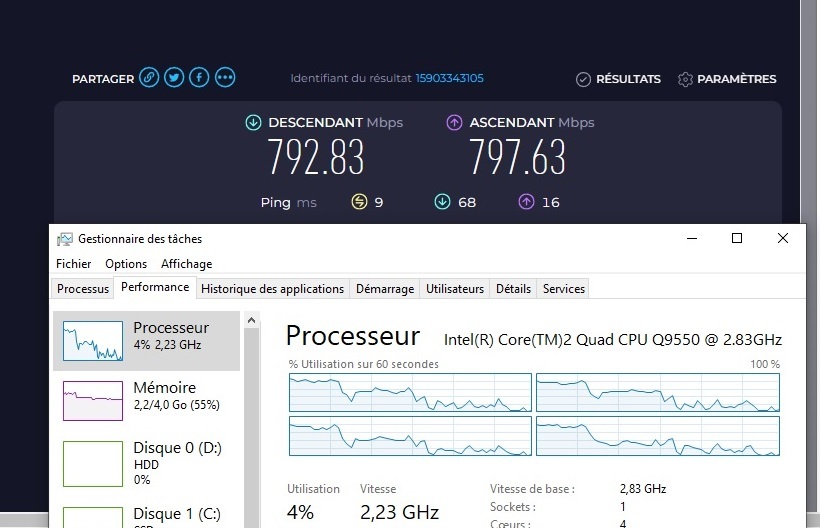Screen dimensions: 820x528
Task: Switch to the Processus tab
Action: tap(83, 289)
